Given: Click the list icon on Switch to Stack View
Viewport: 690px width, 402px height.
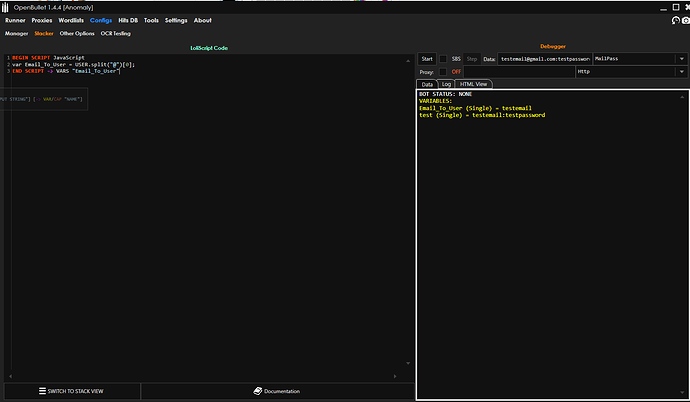Looking at the screenshot, I should point(42,391).
